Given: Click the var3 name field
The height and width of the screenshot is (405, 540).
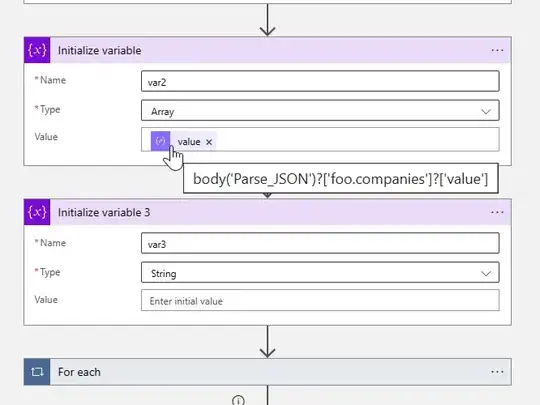Looking at the screenshot, I should [x=320, y=243].
